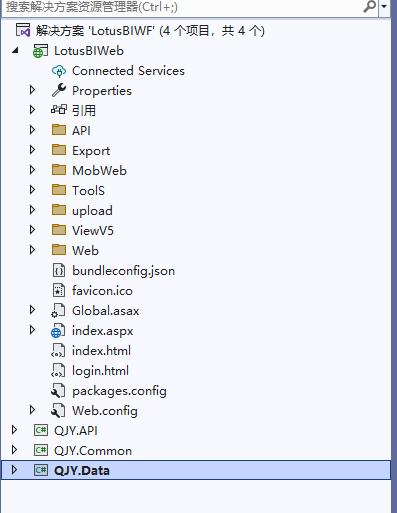Click the Properties wrench icon

59,90
